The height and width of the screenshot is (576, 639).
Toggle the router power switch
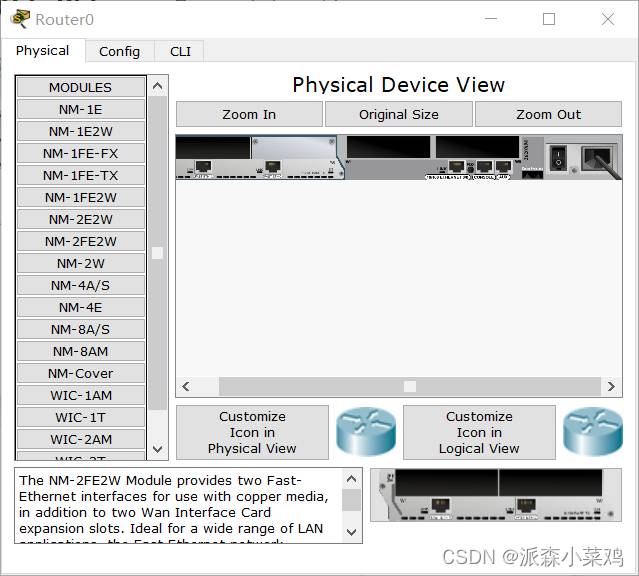point(558,158)
